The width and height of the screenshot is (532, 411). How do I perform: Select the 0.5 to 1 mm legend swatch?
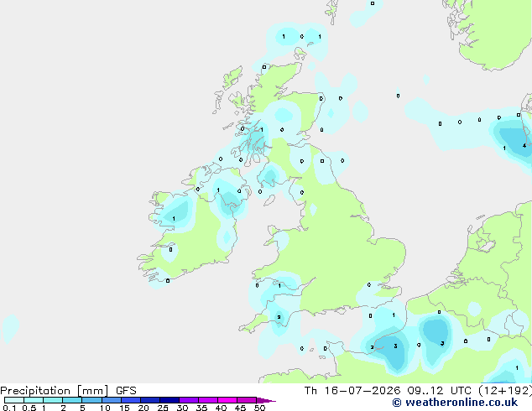(x=34, y=400)
